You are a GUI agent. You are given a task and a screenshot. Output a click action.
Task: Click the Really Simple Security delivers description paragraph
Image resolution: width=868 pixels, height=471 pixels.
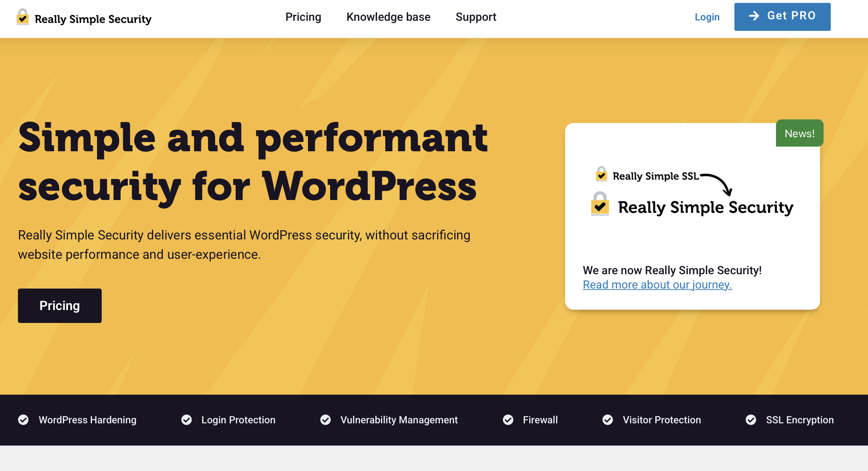tap(244, 245)
